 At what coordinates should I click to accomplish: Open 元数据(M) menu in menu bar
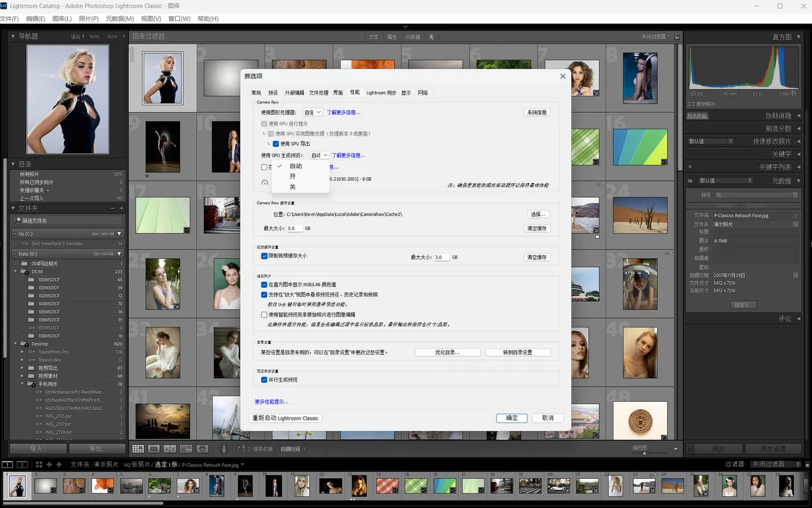(120, 19)
